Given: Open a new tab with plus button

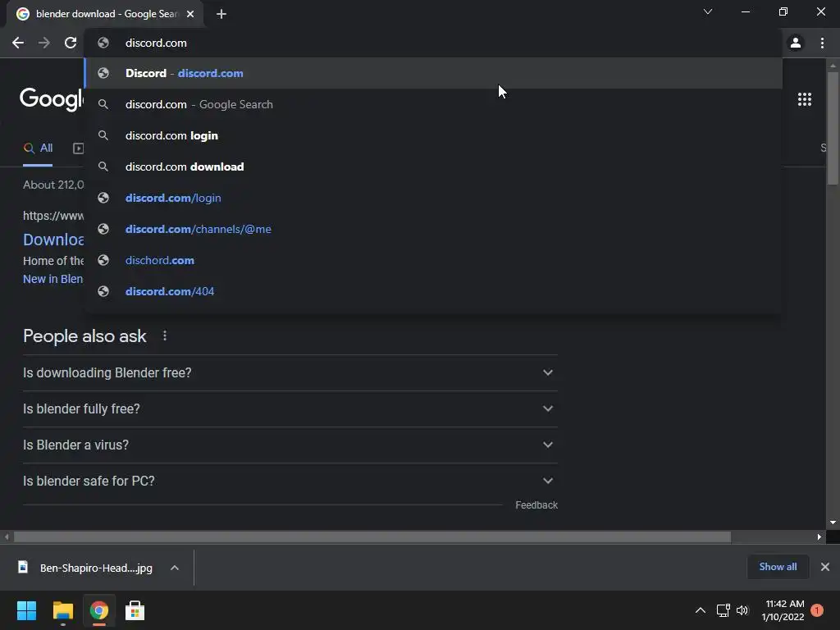Looking at the screenshot, I should tap(221, 14).
